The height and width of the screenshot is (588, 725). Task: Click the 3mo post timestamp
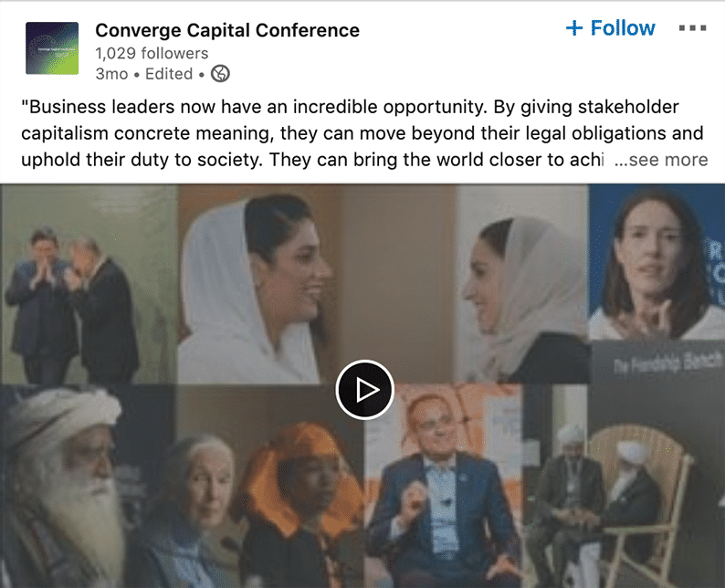tap(111, 74)
